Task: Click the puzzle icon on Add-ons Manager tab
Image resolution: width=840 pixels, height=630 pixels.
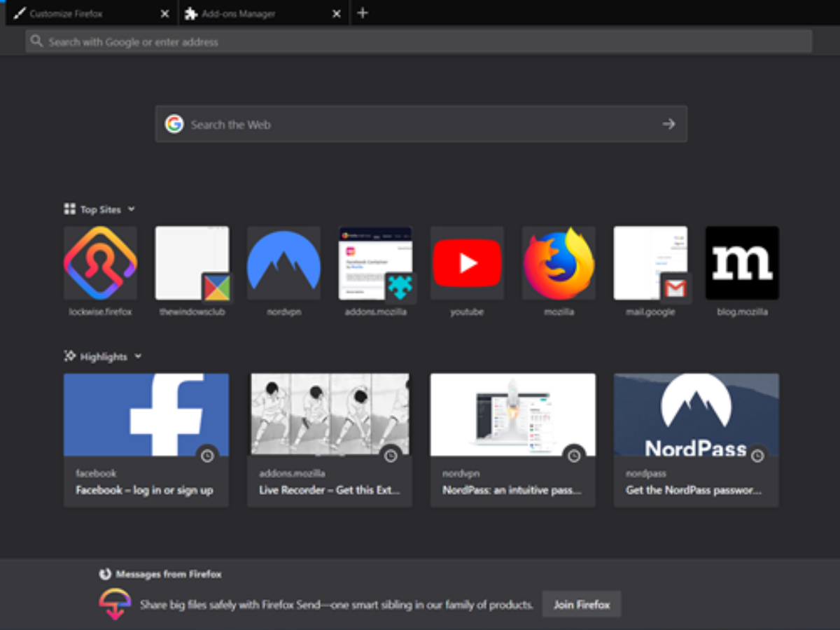Action: point(190,13)
